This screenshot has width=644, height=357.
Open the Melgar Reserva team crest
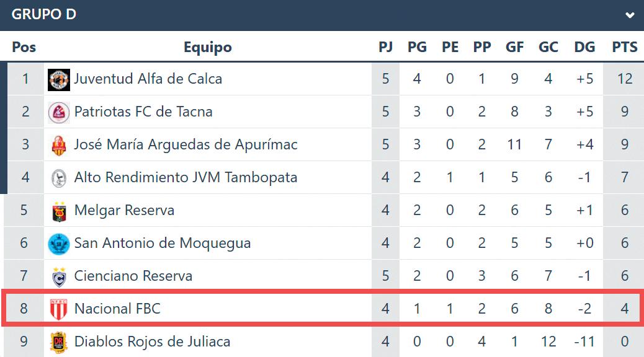59,211
